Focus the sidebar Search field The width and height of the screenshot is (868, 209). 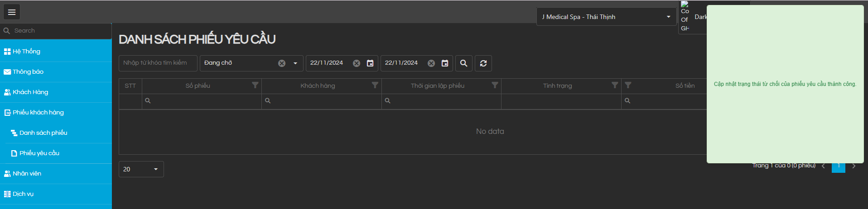pyautogui.click(x=61, y=31)
